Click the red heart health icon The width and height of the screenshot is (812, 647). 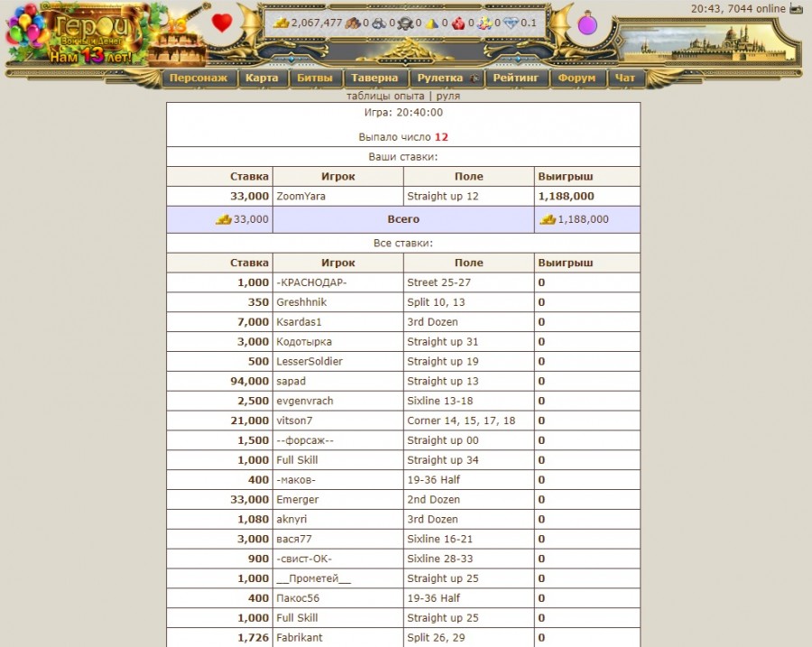click(222, 23)
